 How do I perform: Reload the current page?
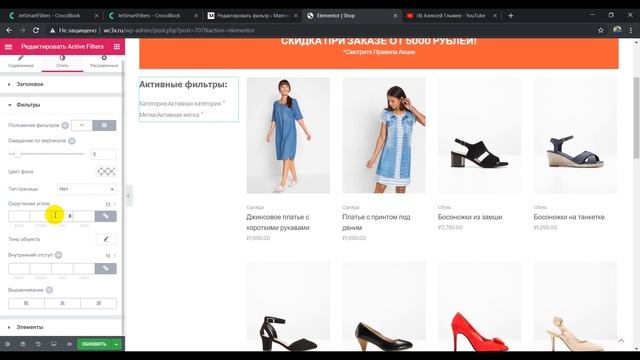tap(36, 30)
